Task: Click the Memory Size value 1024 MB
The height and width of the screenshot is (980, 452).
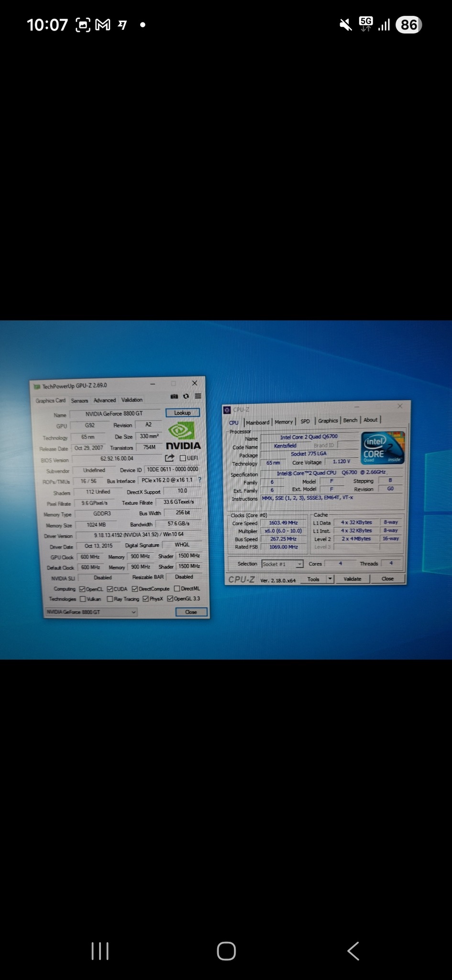Action: click(96, 525)
